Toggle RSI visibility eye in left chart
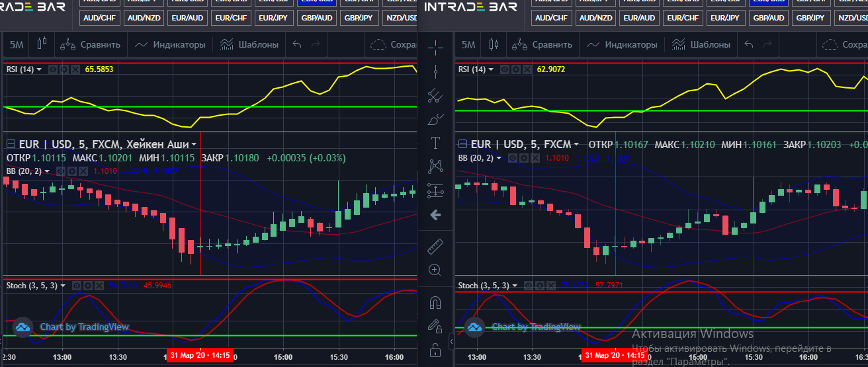The width and height of the screenshot is (868, 367). pos(53,69)
